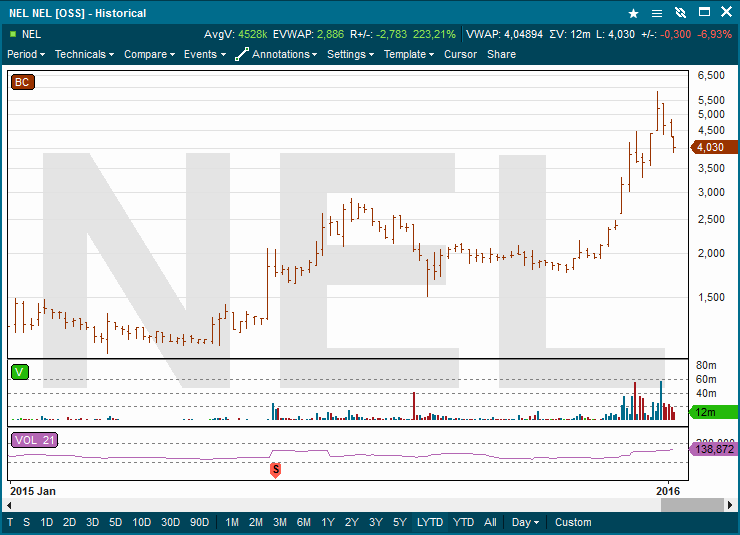This screenshot has height=535, width=740.
Task: Select the S period button
Action: point(26,522)
